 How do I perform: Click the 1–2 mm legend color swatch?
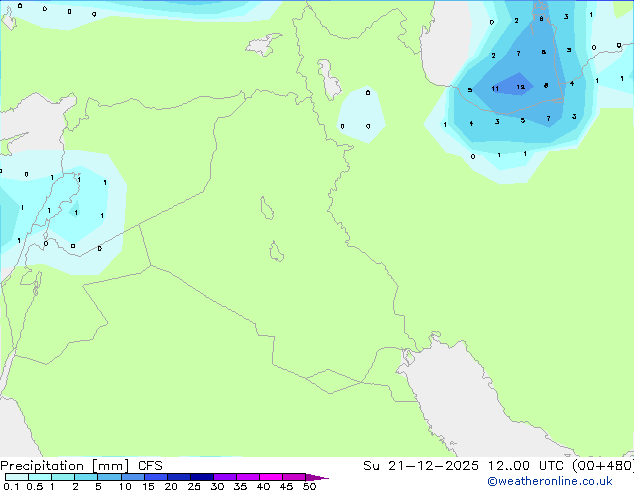click(63, 477)
